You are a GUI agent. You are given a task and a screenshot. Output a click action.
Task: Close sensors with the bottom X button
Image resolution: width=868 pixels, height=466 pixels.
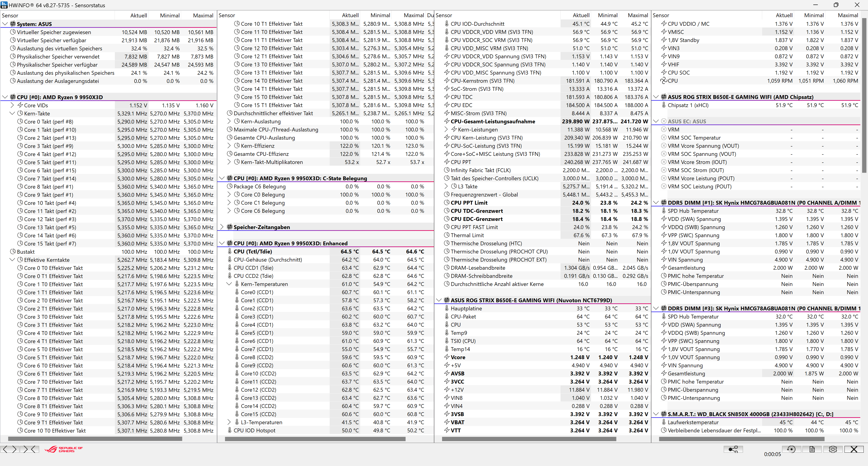pyautogui.click(x=854, y=449)
